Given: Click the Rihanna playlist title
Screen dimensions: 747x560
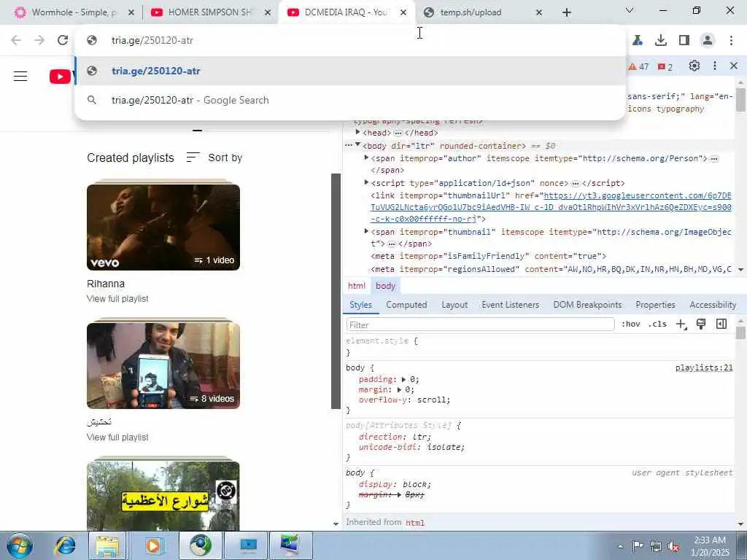Looking at the screenshot, I should (106, 284).
